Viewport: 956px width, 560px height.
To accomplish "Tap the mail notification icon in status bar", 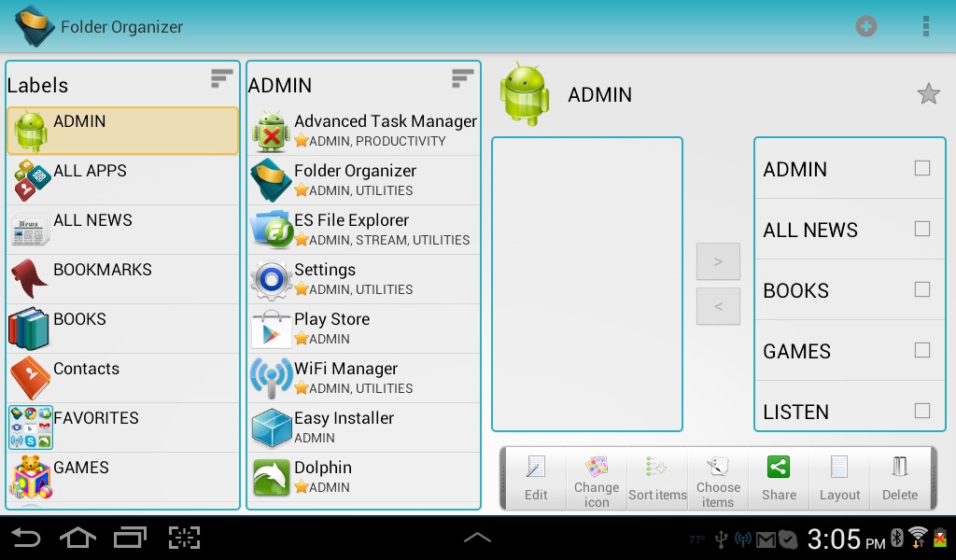I will [x=766, y=539].
